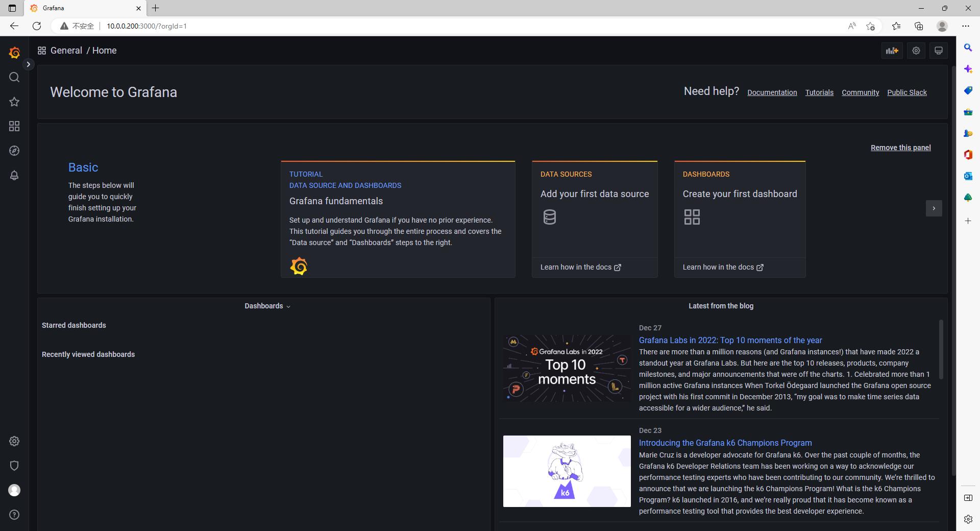Open browser Settings and more menu

(x=965, y=26)
